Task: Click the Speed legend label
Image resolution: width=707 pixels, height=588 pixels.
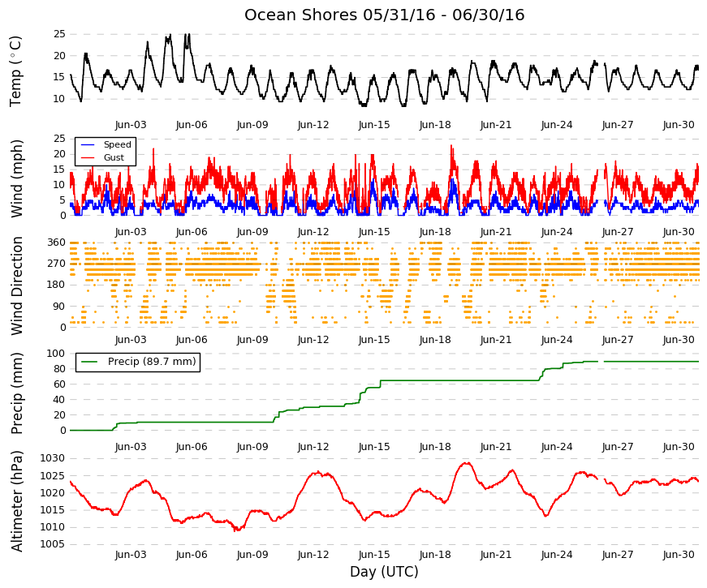Action: tap(117, 144)
